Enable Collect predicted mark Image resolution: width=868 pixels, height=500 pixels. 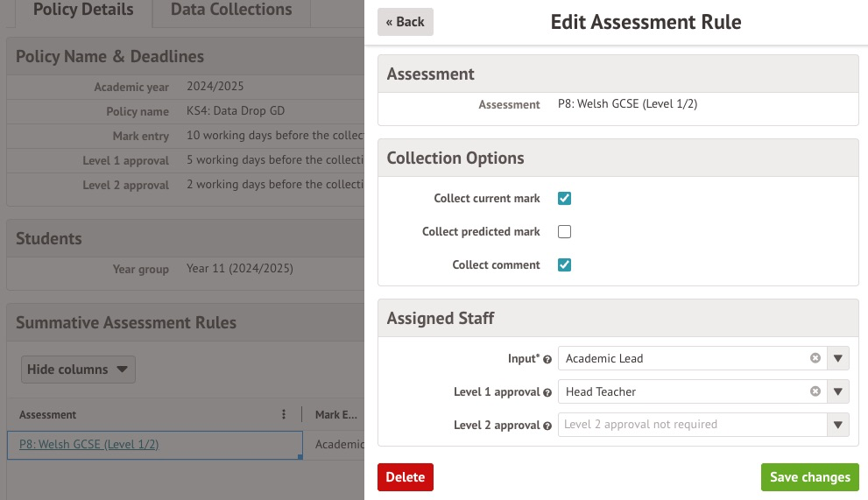pyautogui.click(x=564, y=232)
